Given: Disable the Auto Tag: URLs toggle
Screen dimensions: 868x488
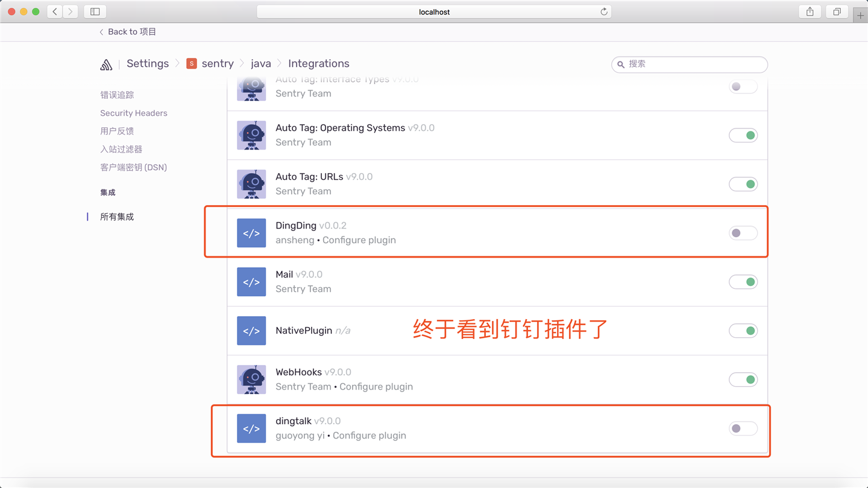Looking at the screenshot, I should 743,184.
